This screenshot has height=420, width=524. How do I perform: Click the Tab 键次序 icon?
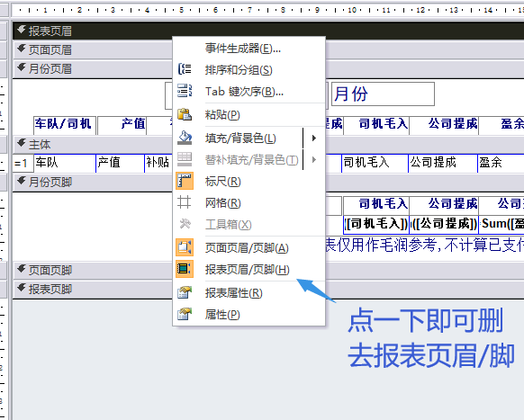(x=185, y=91)
